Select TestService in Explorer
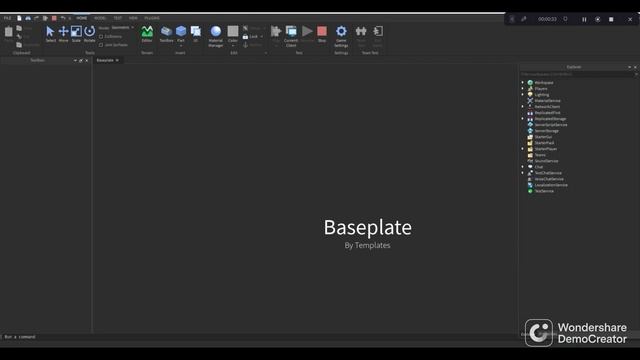Viewport: 640px width, 360px height. tap(544, 191)
